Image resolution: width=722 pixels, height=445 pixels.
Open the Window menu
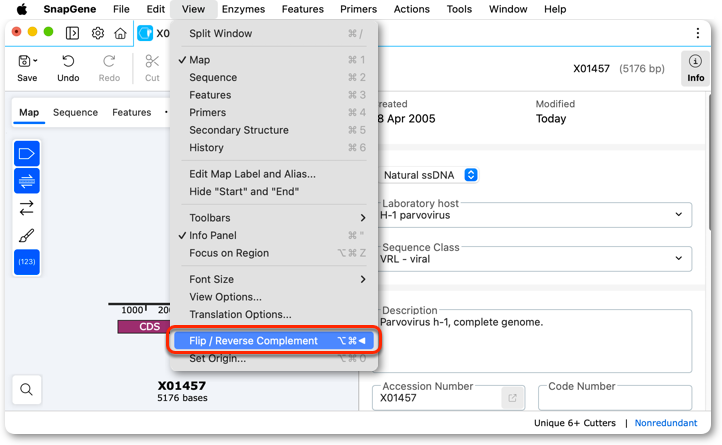coord(508,9)
